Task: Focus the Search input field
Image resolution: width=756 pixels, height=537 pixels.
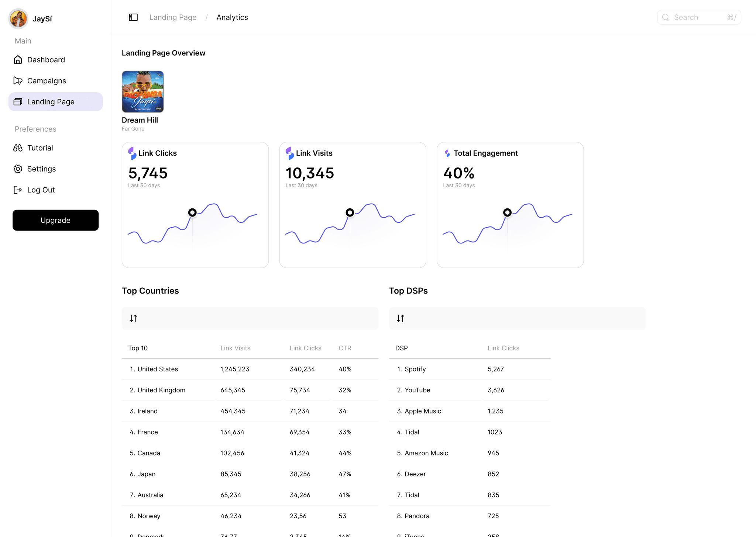Action: pos(699,17)
